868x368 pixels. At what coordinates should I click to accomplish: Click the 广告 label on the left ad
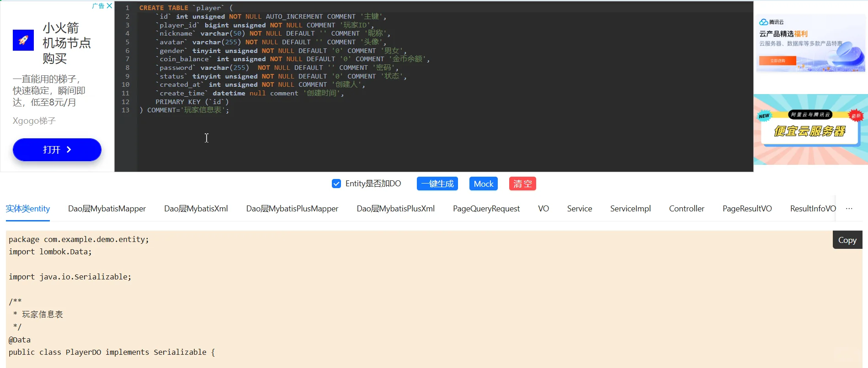click(x=98, y=6)
